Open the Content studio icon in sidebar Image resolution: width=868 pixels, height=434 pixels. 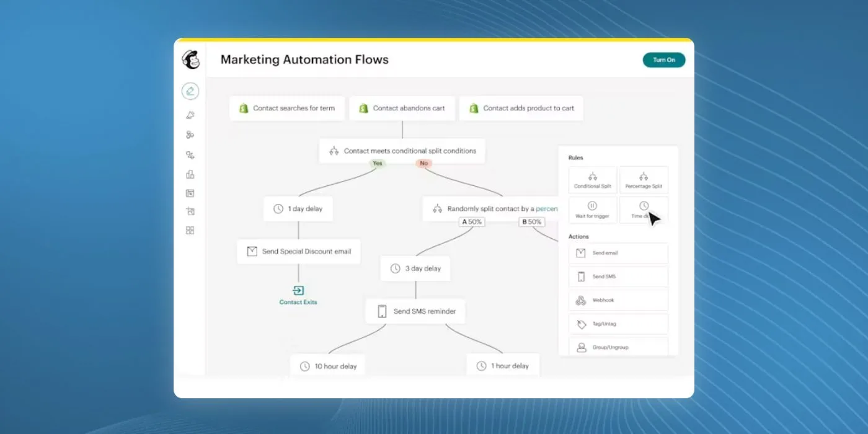click(190, 211)
